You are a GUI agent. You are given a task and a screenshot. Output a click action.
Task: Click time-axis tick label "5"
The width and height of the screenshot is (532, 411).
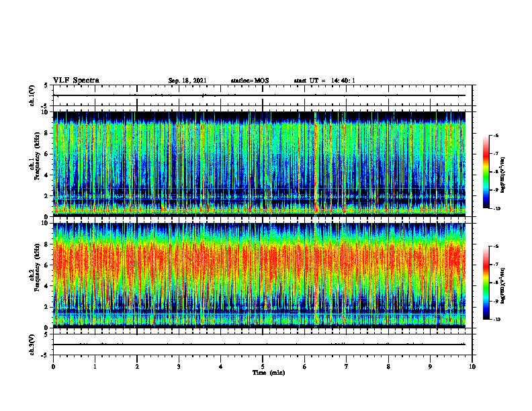[263, 367]
